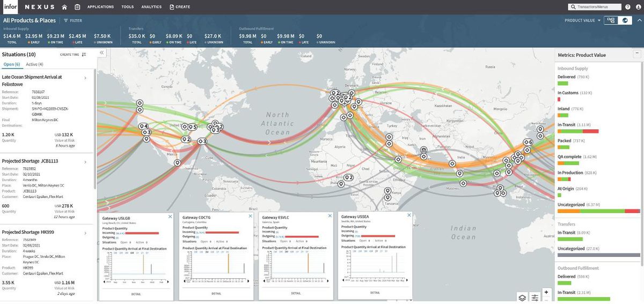This screenshot has width=644, height=304.
Task: Click the Transactions/Menus search field
Action: point(594,7)
